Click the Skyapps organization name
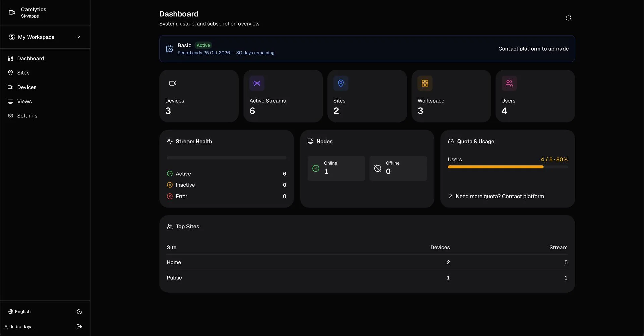Viewport: 644px width, 336px height. point(30,16)
